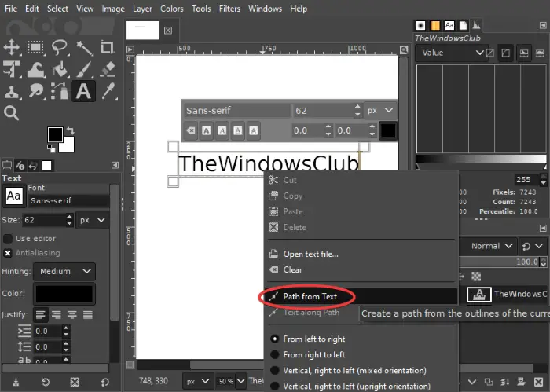This screenshot has height=392, width=550.
Task: Open unit px dropdown in on-canvas text toolbar
Action: point(380,111)
